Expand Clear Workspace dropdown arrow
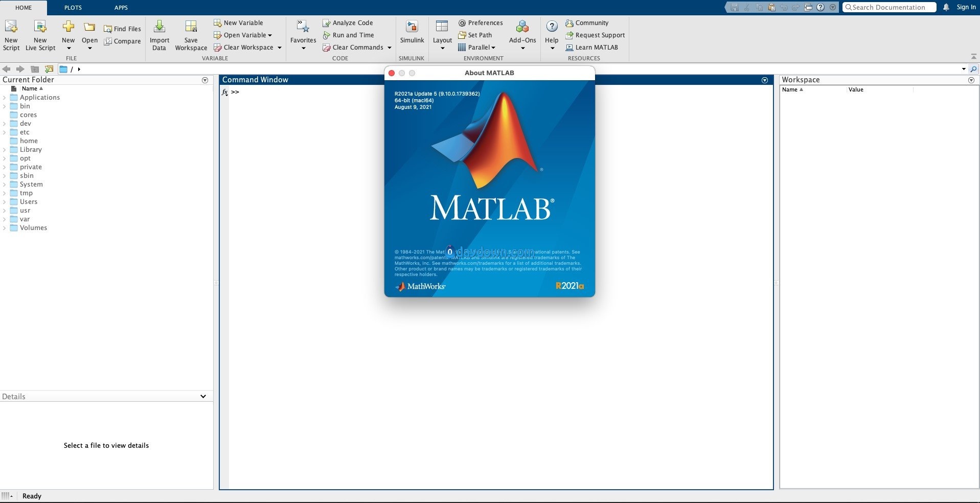Screen dimensions: 980x503 [280, 48]
